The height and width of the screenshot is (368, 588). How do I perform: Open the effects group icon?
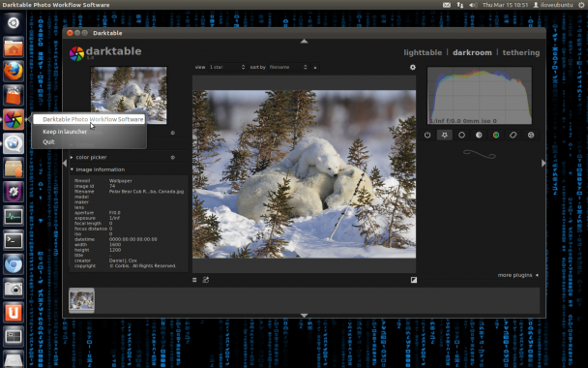click(x=531, y=136)
